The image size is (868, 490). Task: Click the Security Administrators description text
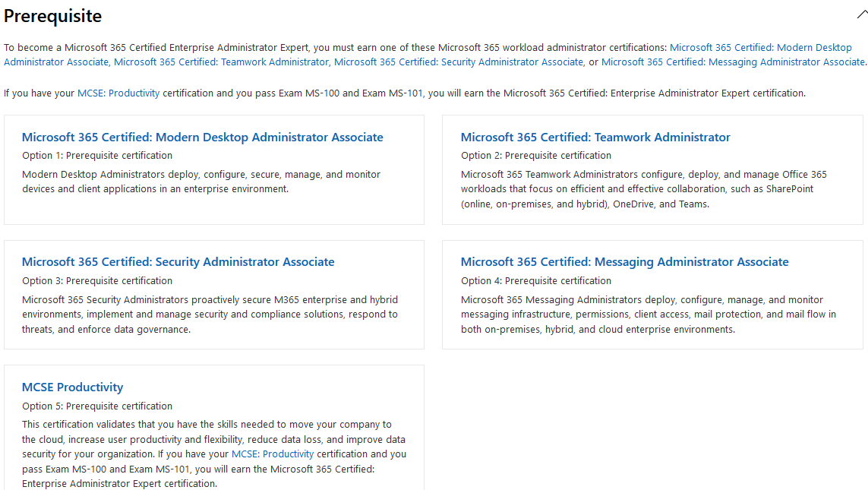click(x=210, y=315)
